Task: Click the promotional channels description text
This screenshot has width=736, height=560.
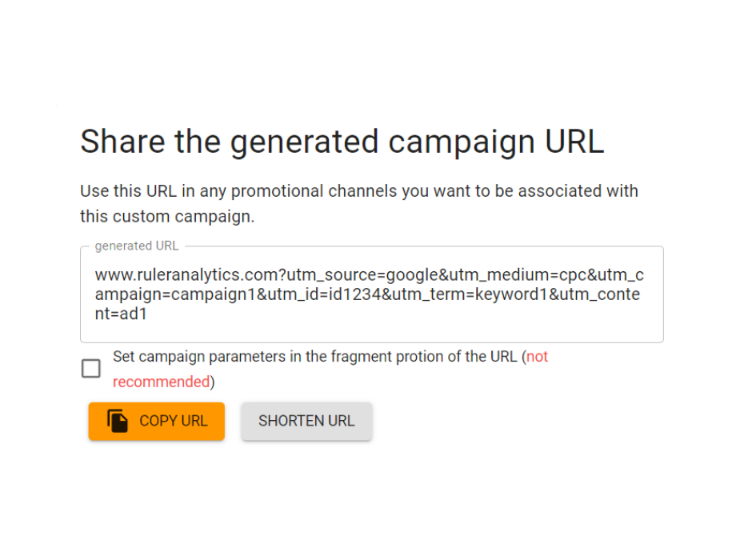Action: [x=358, y=203]
